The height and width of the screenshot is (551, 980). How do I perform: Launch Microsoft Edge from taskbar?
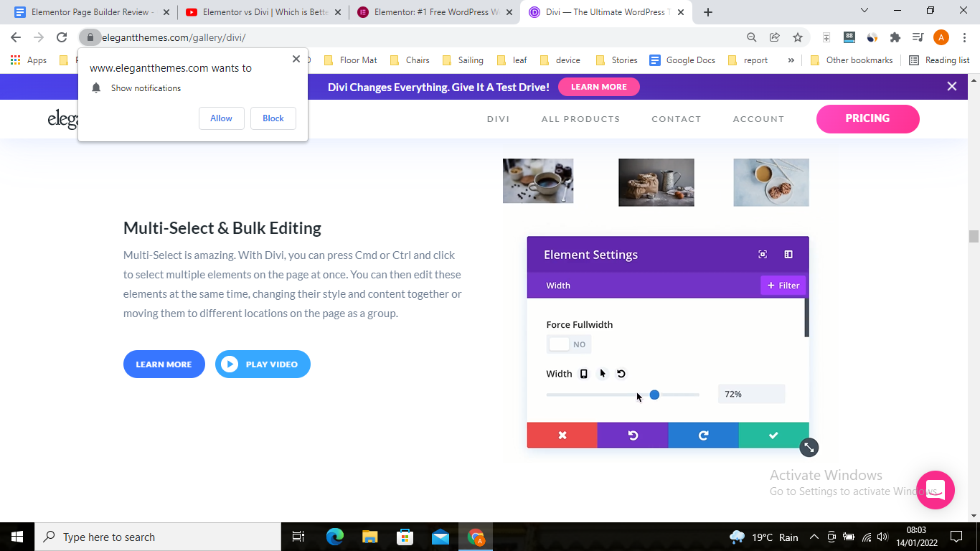point(335,537)
